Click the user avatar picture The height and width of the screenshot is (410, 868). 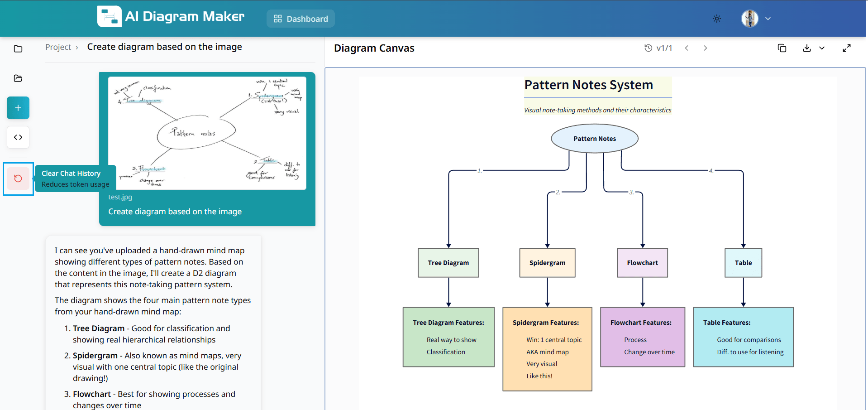pos(749,19)
